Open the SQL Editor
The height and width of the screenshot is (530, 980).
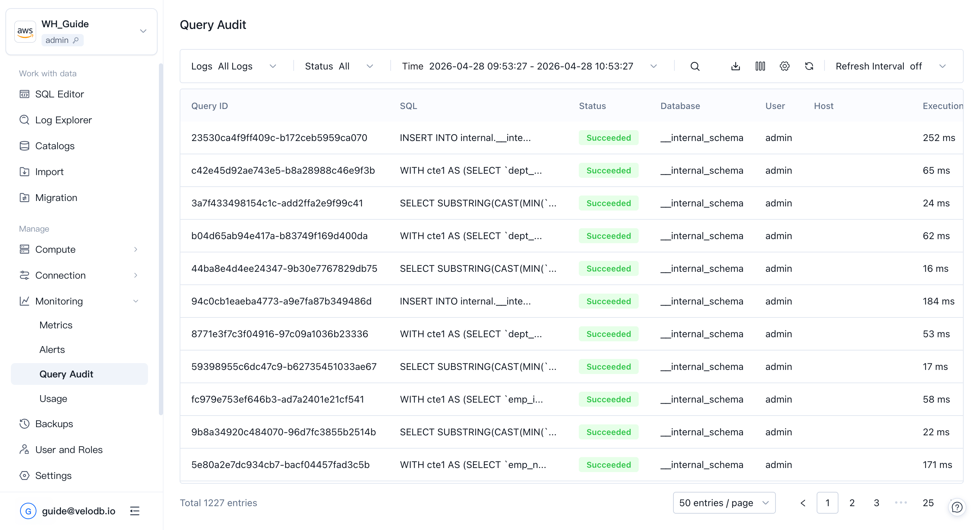(59, 94)
